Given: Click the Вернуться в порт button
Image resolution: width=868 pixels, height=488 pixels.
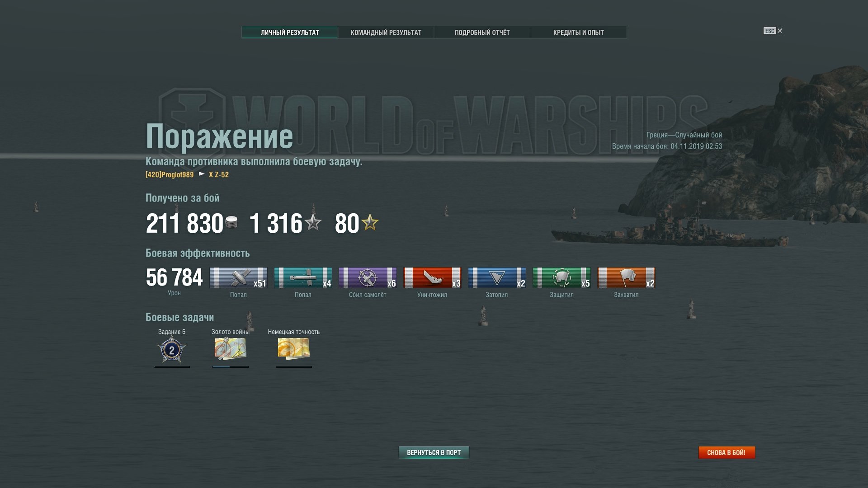Looking at the screenshot, I should click(434, 452).
